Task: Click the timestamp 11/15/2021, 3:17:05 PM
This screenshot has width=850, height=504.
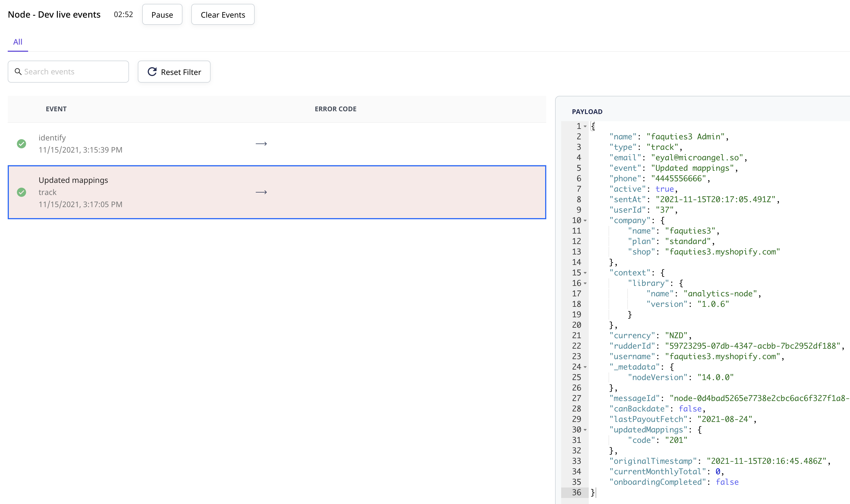Action: [x=80, y=204]
